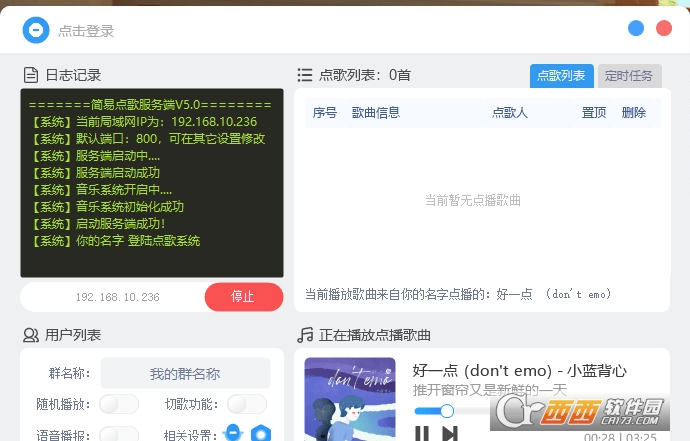690x441 pixels.
Task: Click the 群名称 field 我的群名称
Action: (185, 373)
